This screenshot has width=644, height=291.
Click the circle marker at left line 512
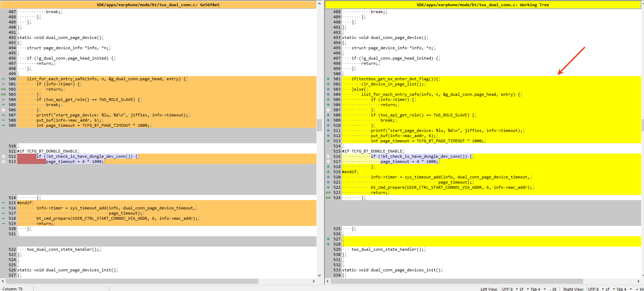(3, 156)
